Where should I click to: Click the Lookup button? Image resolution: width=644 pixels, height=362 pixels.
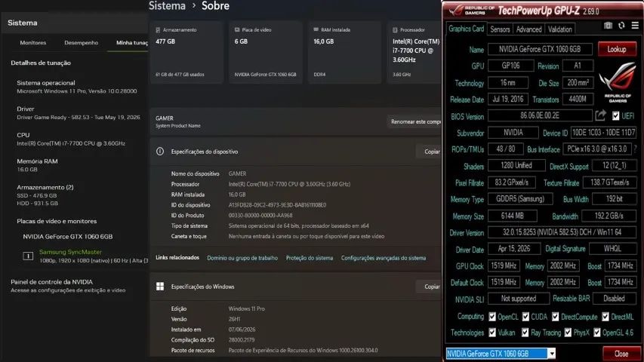click(617, 49)
